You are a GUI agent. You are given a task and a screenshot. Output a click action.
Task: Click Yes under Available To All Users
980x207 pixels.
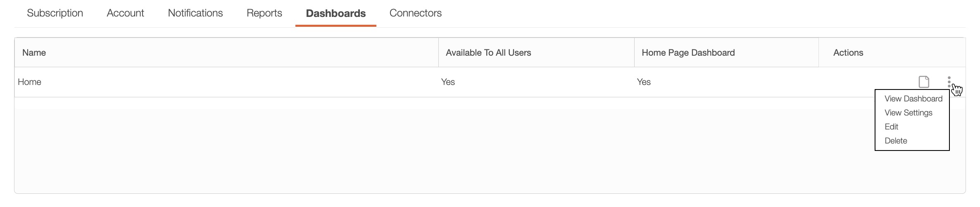point(448,82)
